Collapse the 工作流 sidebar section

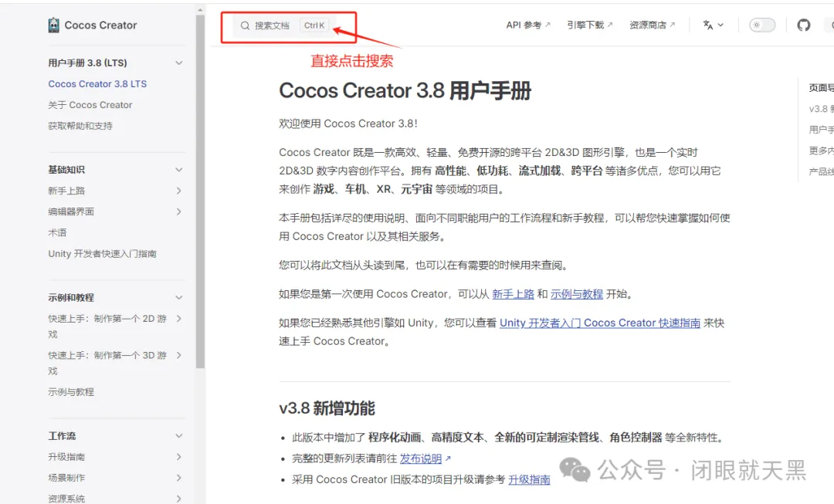tap(178, 436)
